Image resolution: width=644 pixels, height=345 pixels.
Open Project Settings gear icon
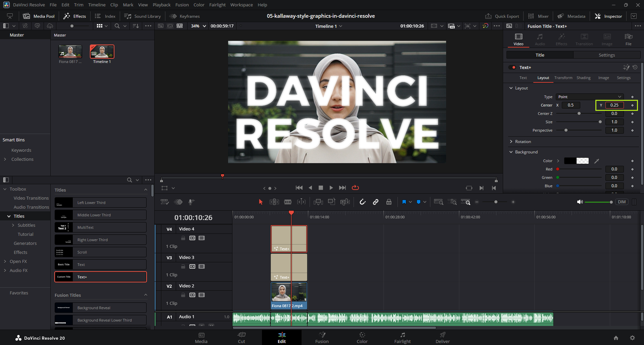(632, 338)
